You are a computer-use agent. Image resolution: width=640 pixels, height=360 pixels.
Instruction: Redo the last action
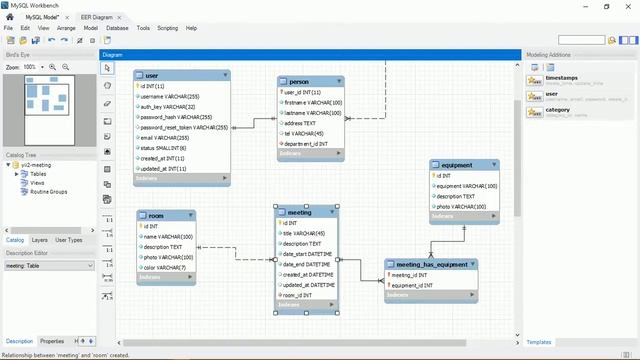click(64, 40)
